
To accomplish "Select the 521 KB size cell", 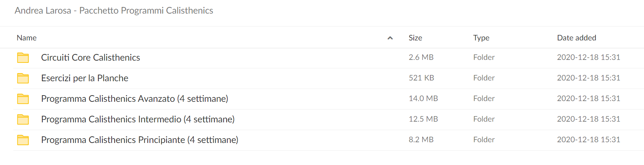I will click(x=421, y=78).
